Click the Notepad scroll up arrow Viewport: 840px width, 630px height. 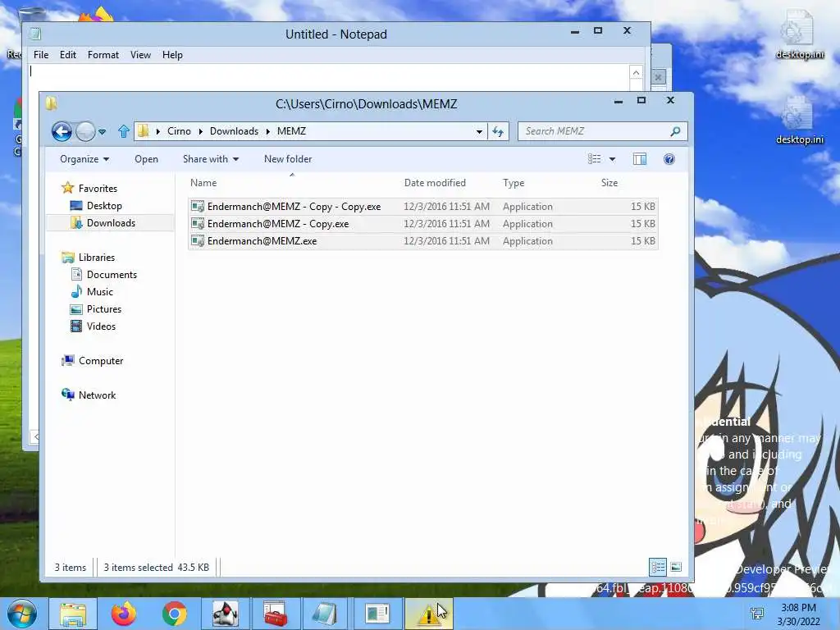click(636, 73)
